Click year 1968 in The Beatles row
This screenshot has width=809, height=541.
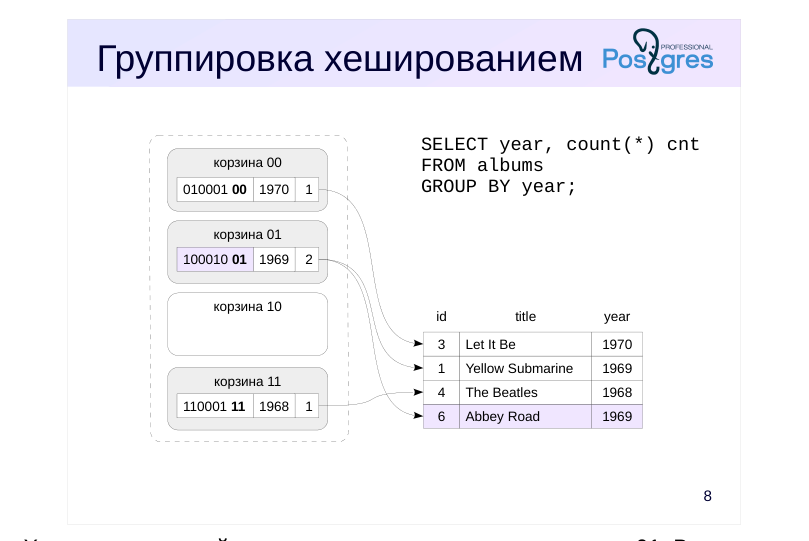[x=617, y=392]
